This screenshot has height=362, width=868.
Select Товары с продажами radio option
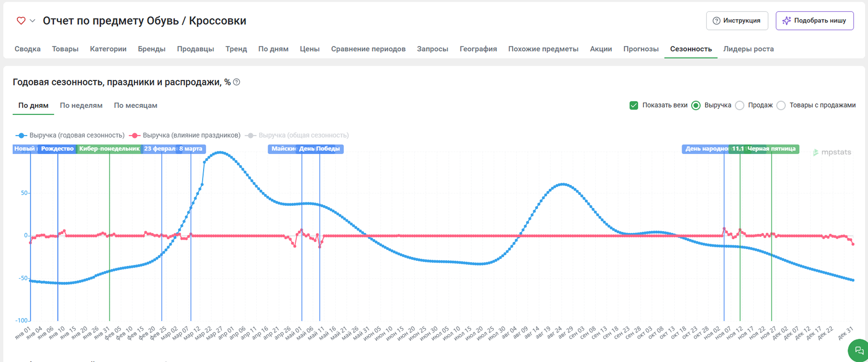pos(781,105)
